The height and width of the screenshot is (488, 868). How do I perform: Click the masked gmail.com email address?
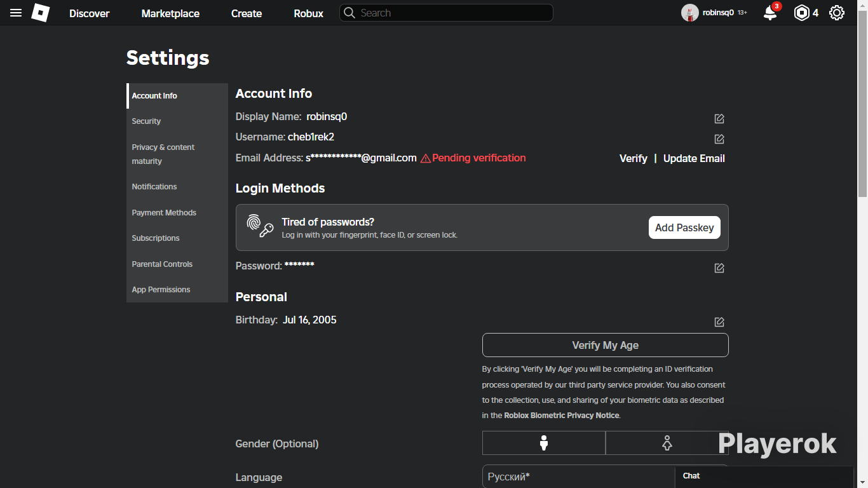361,158
